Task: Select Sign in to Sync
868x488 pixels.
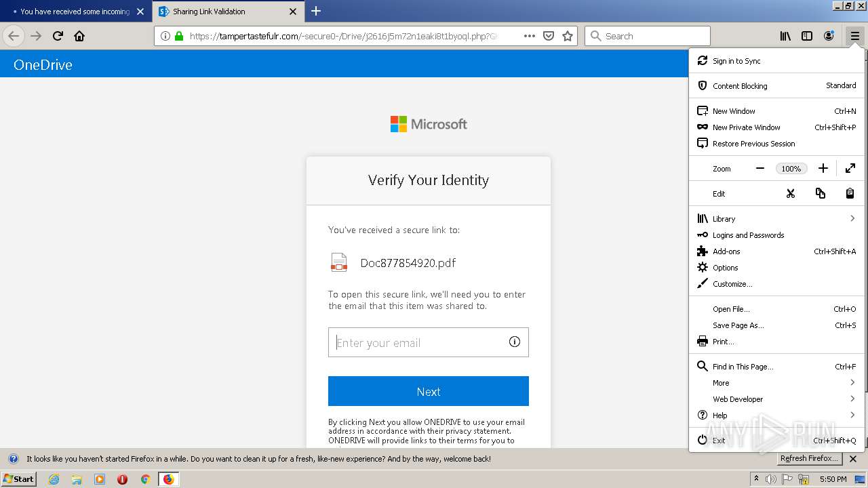Action: pyautogui.click(x=776, y=61)
